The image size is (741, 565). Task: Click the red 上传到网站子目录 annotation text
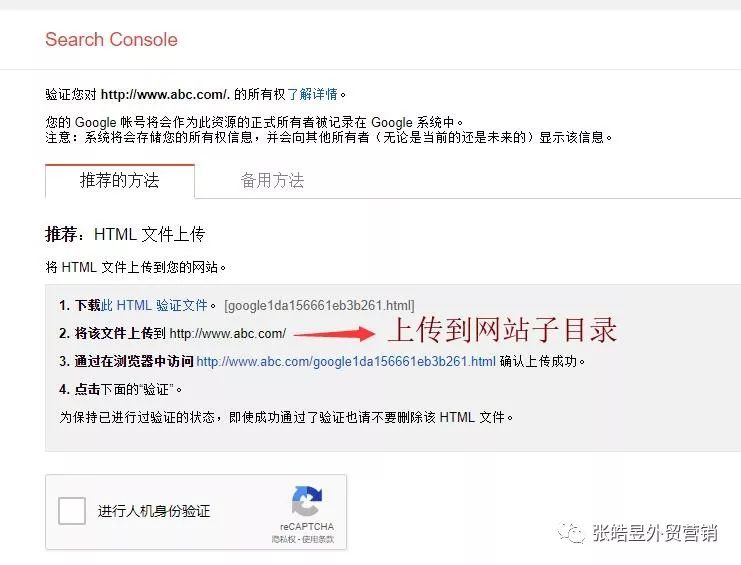(x=502, y=330)
